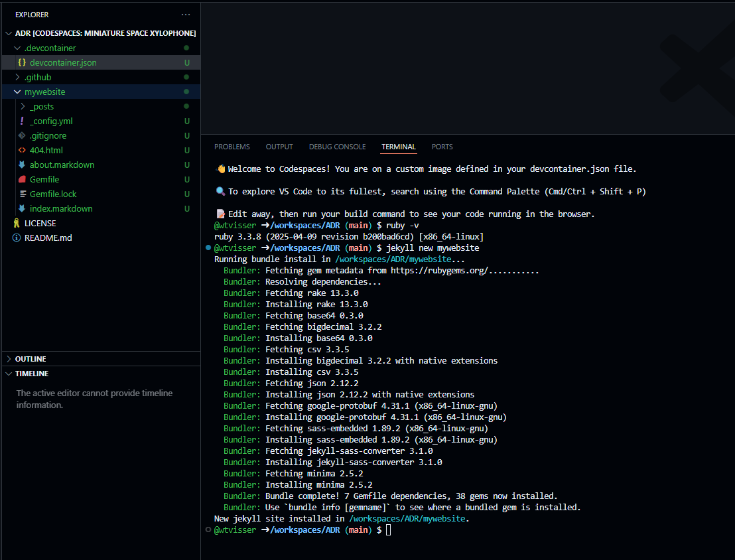This screenshot has width=735, height=560.
Task: Click the 'Fetching google-protobuf 4.31.1' line
Action: click(360, 405)
